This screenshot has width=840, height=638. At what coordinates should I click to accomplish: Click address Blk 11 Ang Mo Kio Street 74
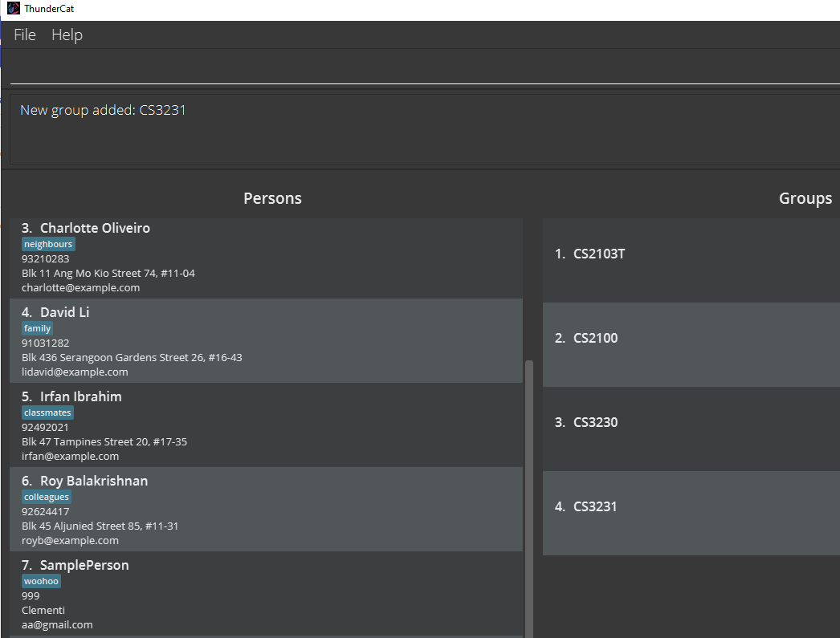[x=108, y=274]
